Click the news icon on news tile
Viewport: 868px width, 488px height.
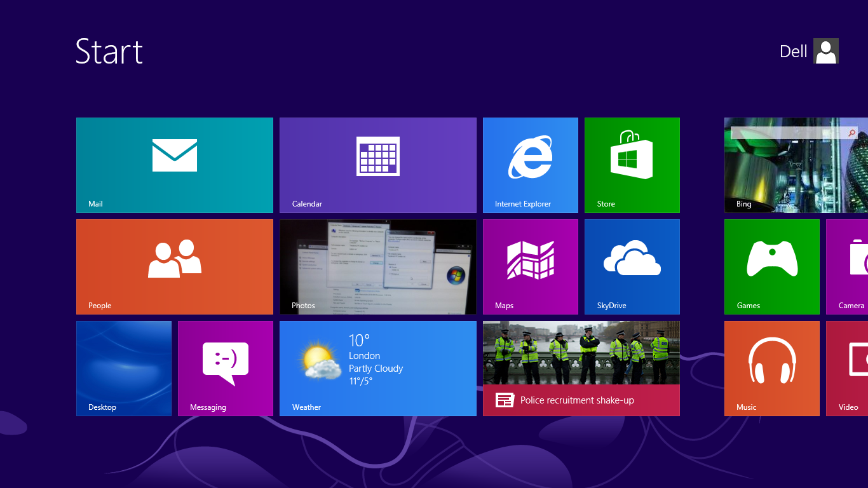[505, 400]
